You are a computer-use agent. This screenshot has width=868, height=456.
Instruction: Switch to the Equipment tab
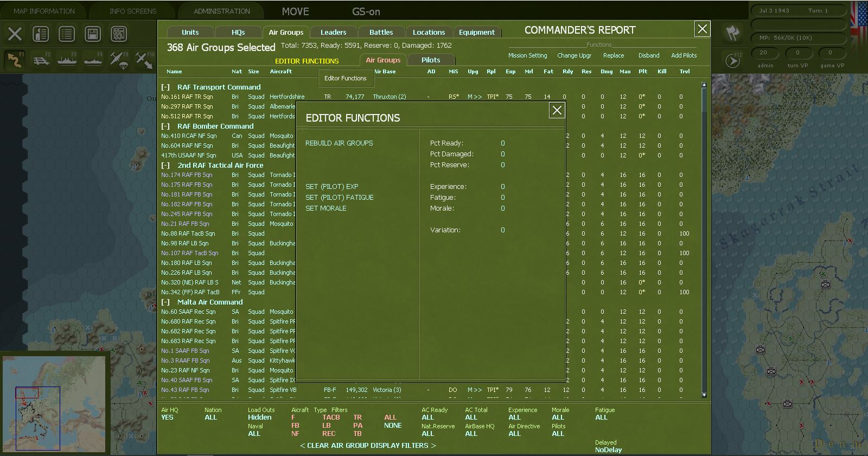(477, 32)
